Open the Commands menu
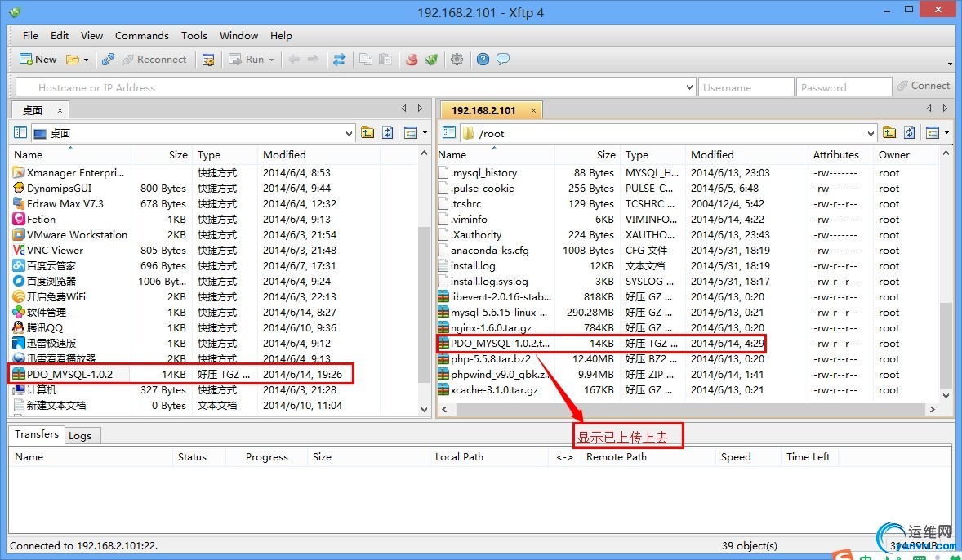962x560 pixels. pyautogui.click(x=142, y=36)
